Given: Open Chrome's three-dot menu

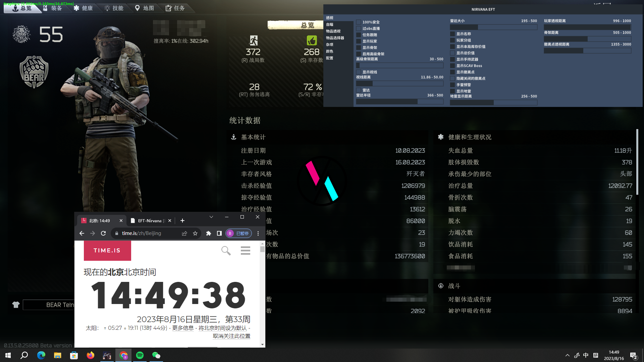Looking at the screenshot, I should tap(258, 233).
